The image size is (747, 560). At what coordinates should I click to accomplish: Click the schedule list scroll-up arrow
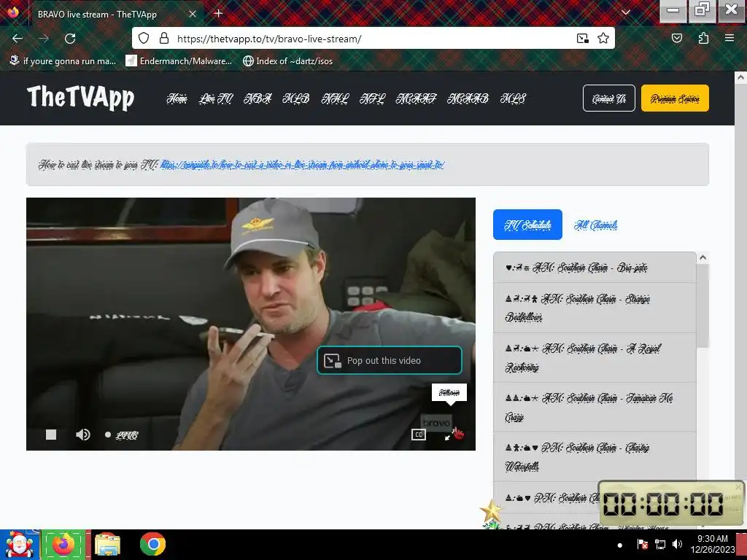(x=703, y=257)
